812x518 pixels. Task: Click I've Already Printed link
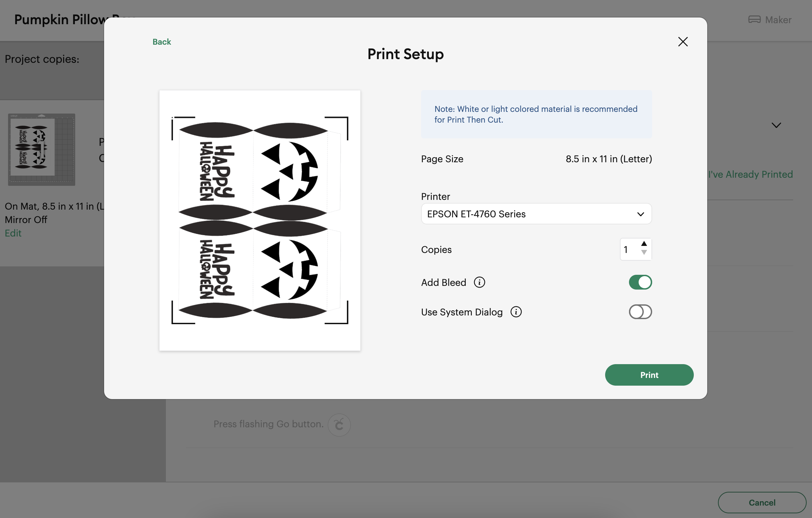(750, 174)
